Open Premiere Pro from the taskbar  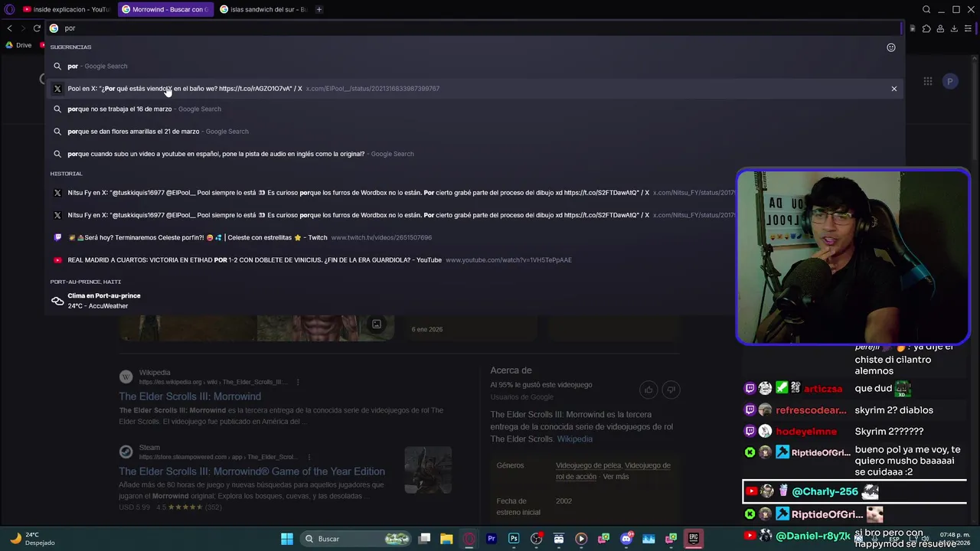tap(492, 539)
